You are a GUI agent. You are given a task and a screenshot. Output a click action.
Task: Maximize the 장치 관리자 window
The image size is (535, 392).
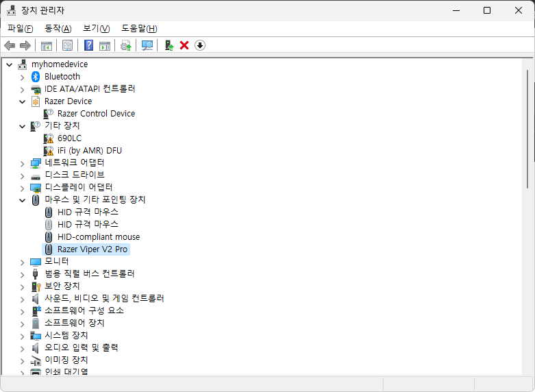pos(487,10)
